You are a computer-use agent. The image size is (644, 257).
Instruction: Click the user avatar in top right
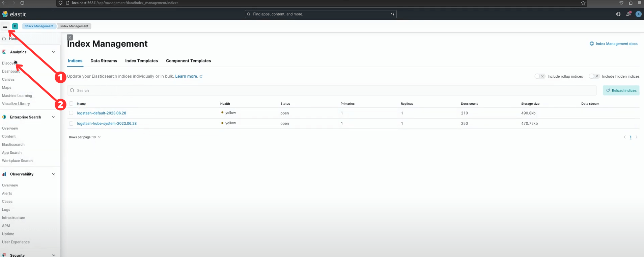coord(638,14)
